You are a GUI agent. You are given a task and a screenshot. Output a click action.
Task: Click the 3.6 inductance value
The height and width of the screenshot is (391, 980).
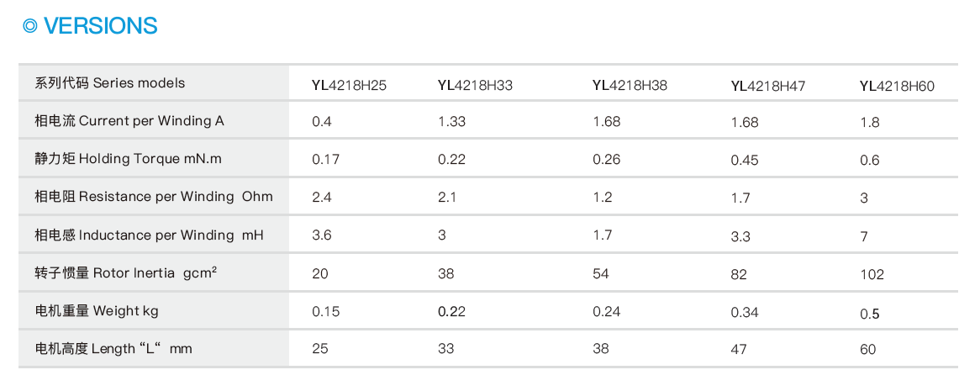pyautogui.click(x=322, y=235)
